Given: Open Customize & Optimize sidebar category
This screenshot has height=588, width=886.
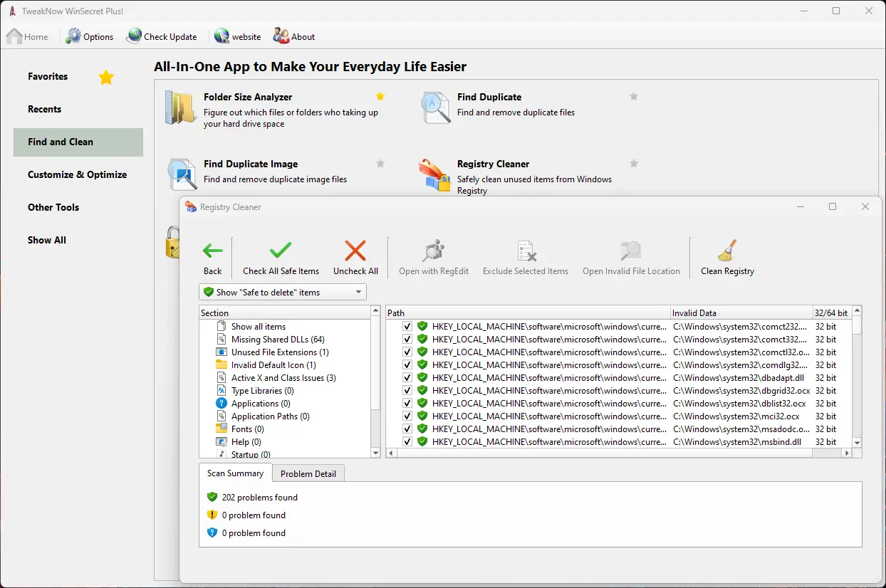Looking at the screenshot, I should tap(78, 174).
